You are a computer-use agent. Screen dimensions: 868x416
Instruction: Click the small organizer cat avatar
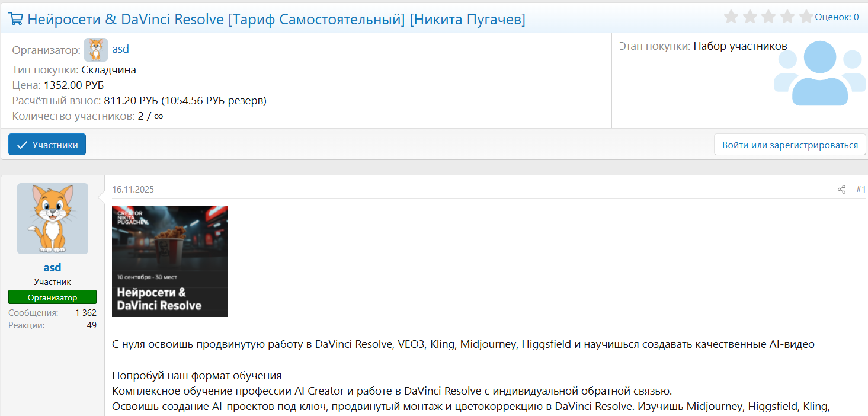(96, 50)
